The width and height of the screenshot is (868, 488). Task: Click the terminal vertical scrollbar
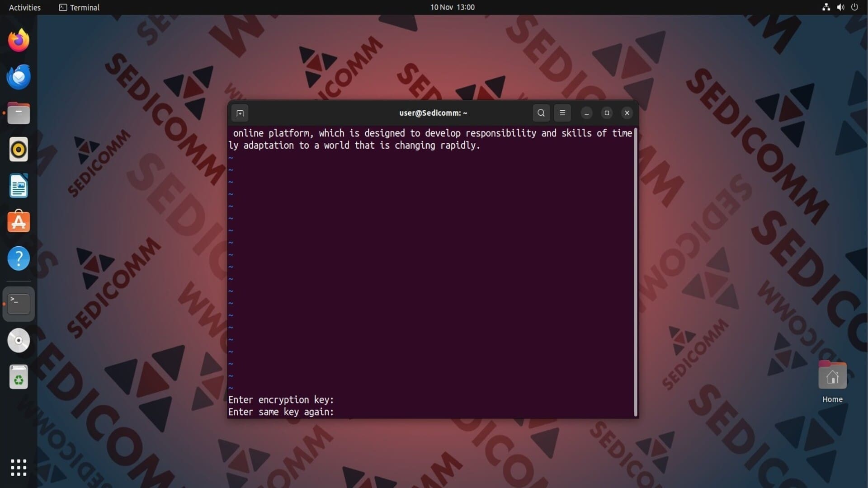[x=636, y=272]
